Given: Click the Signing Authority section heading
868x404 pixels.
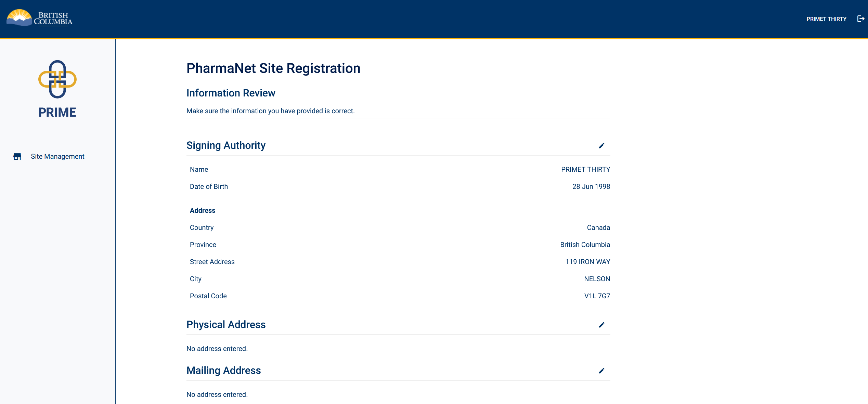Looking at the screenshot, I should tap(226, 145).
